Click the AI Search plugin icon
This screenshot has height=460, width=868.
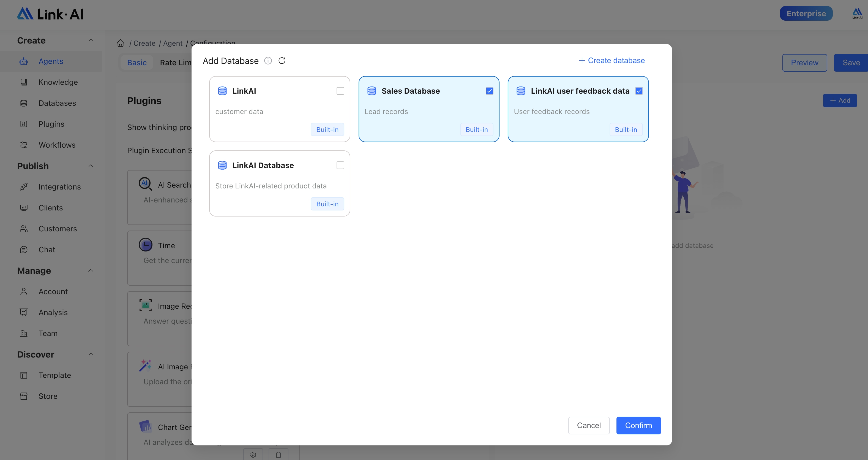point(145,184)
